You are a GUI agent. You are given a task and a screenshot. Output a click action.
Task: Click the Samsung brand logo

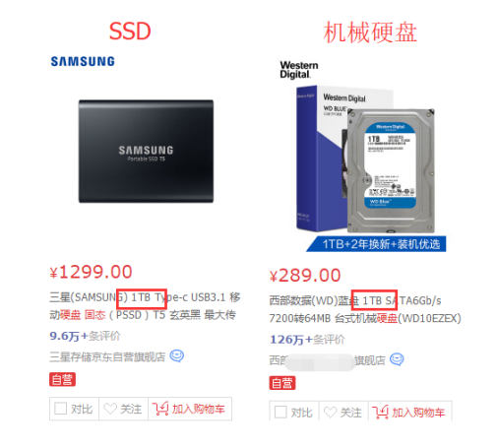point(83,61)
